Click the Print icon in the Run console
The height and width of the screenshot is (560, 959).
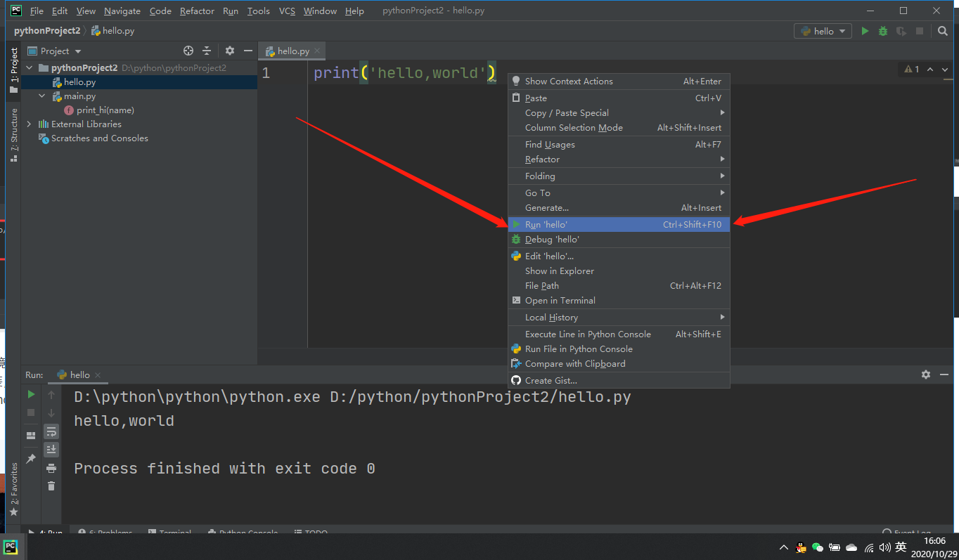click(51, 468)
